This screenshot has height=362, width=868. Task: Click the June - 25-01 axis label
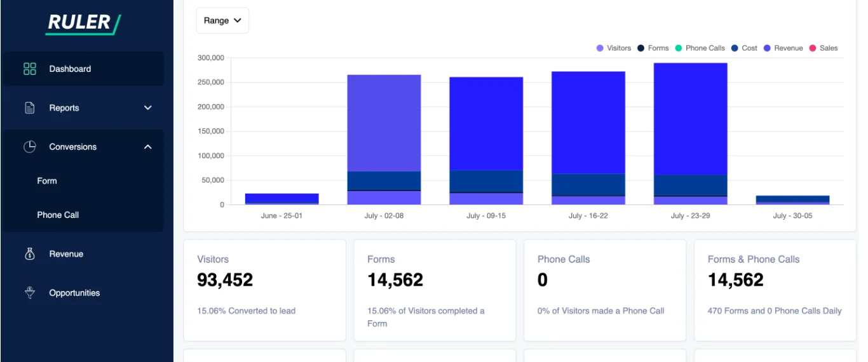click(282, 216)
